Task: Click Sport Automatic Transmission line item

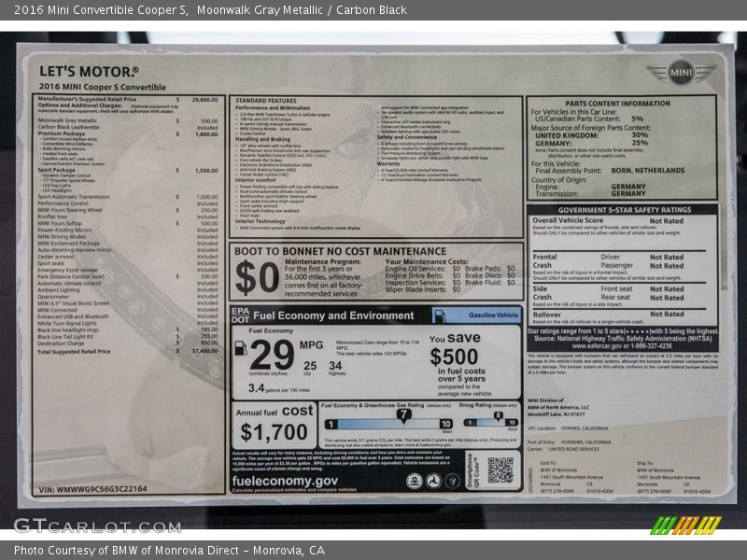Action: coord(128,197)
